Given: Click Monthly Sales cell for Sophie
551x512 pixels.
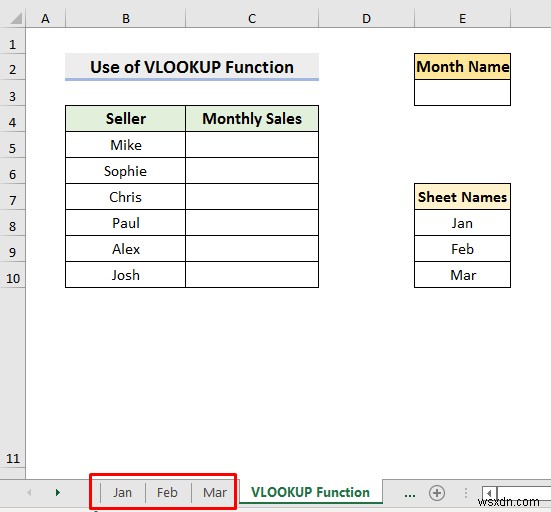Looking at the screenshot, I should [x=252, y=171].
